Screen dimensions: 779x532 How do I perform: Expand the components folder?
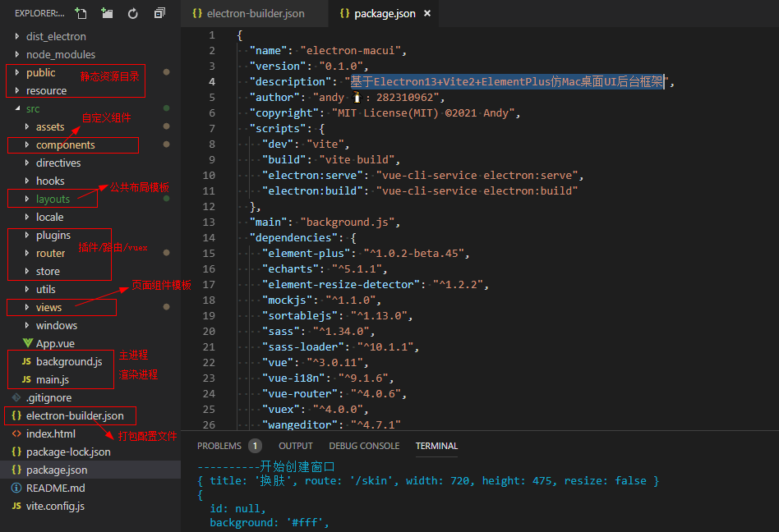tap(27, 144)
